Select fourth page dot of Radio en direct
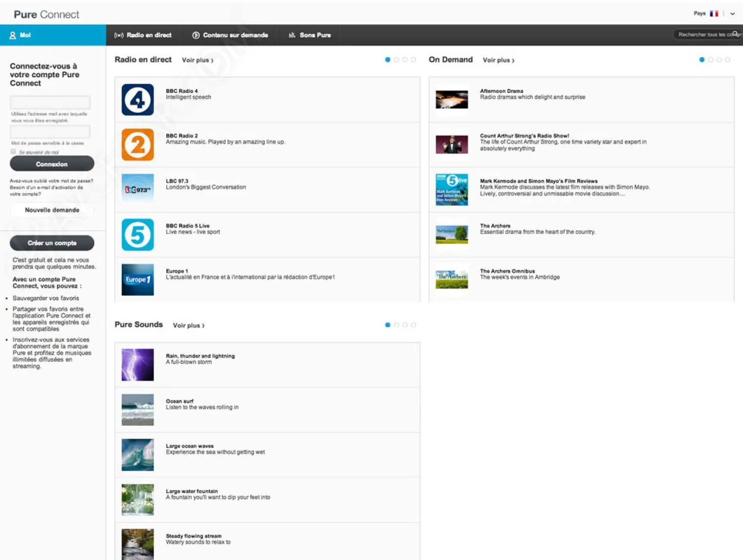The height and width of the screenshot is (560, 743). click(x=414, y=60)
